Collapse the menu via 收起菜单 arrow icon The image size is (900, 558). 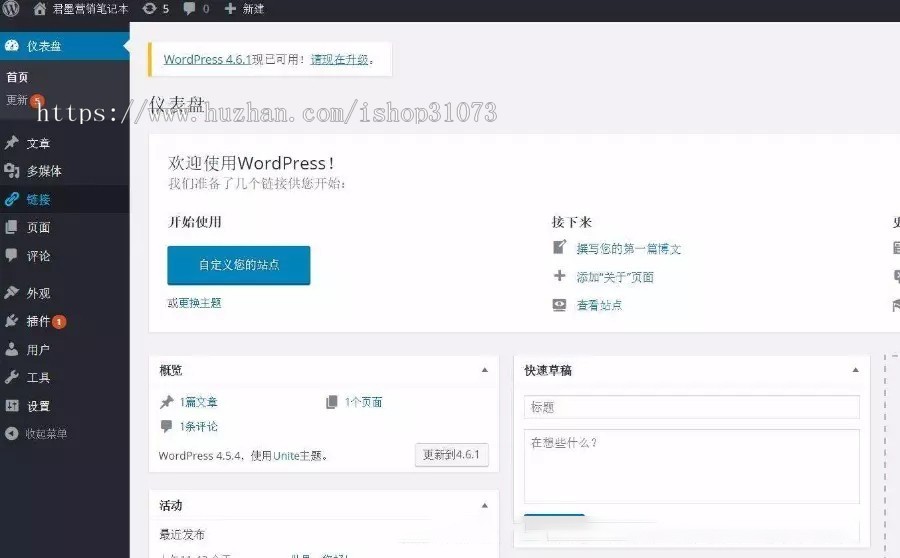(11, 433)
